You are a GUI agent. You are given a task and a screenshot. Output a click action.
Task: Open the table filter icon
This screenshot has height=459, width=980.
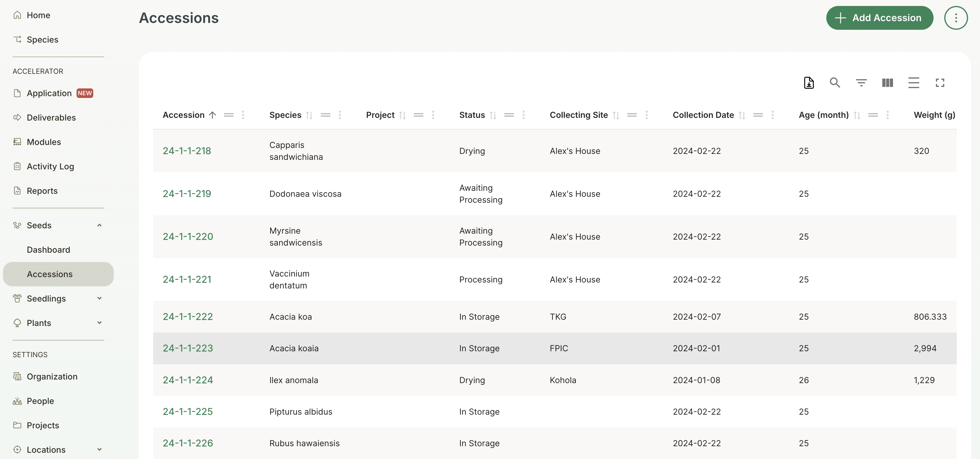coord(861,82)
